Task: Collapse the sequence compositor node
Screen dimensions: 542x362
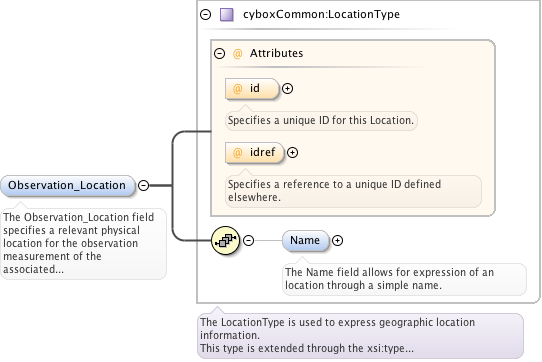Action: click(x=249, y=240)
